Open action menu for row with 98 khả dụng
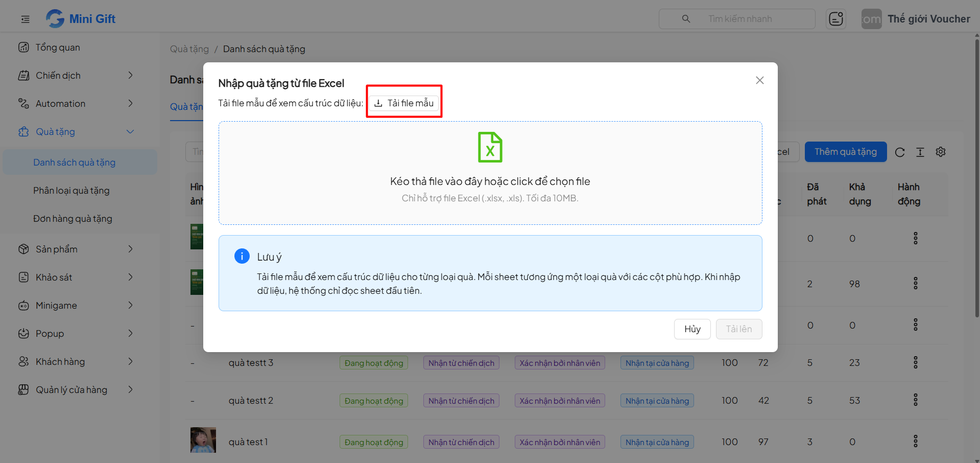 [x=916, y=283]
